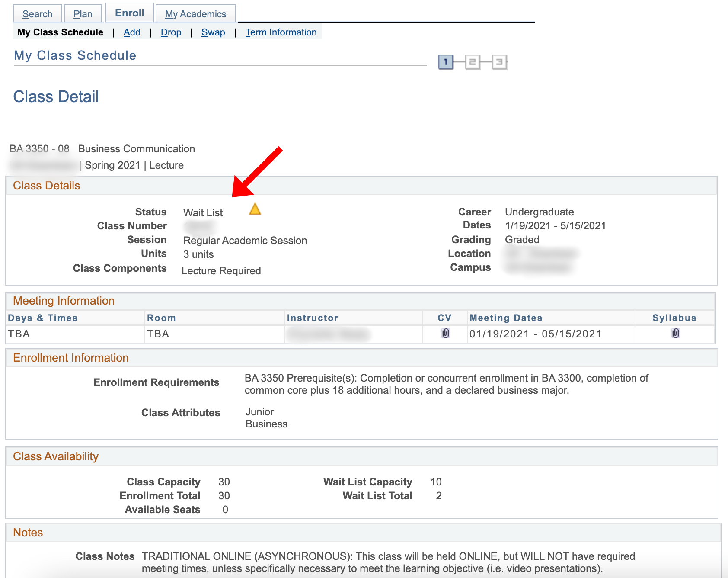This screenshot has width=728, height=578.
Task: Click the Drop link
Action: pyautogui.click(x=171, y=32)
